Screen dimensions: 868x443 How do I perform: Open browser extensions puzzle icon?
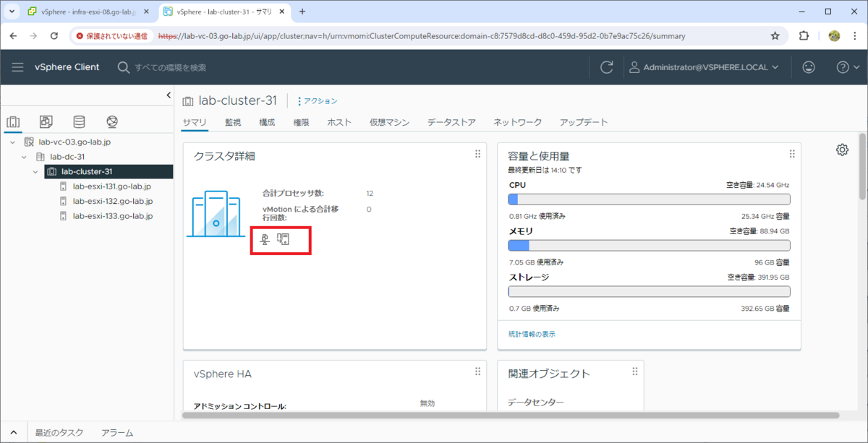coord(804,35)
